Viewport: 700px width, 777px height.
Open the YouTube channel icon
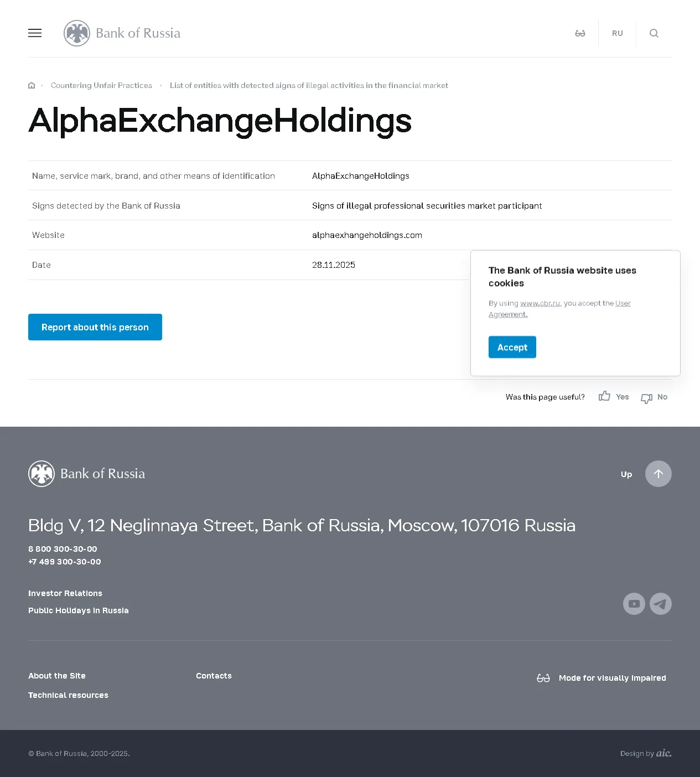click(634, 604)
